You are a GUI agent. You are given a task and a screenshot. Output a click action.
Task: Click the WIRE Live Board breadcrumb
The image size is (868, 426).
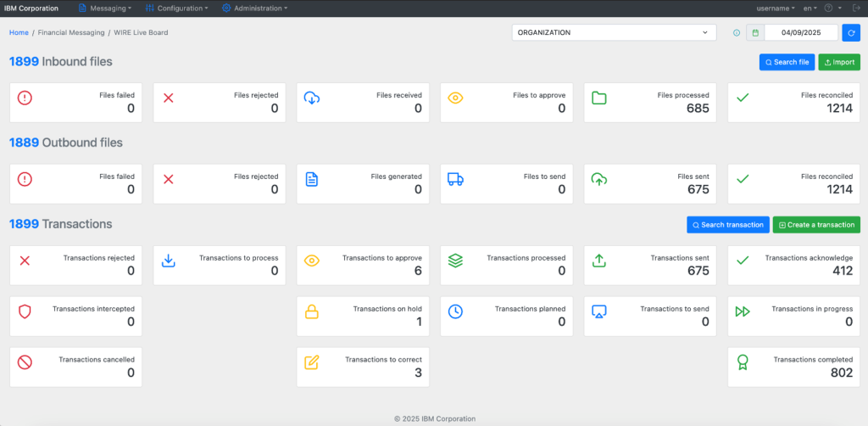point(142,33)
